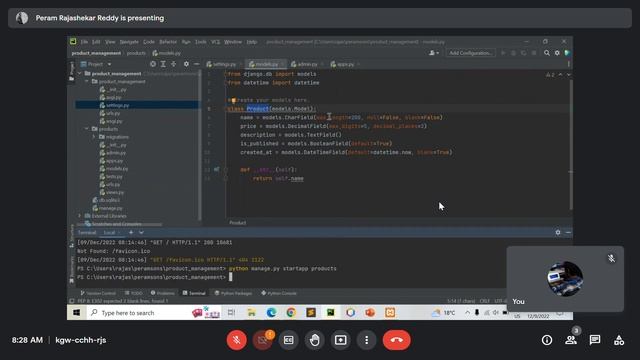The width and height of the screenshot is (640, 360).
Task: Open the Refactor menu in PyCharm
Action: (168, 42)
